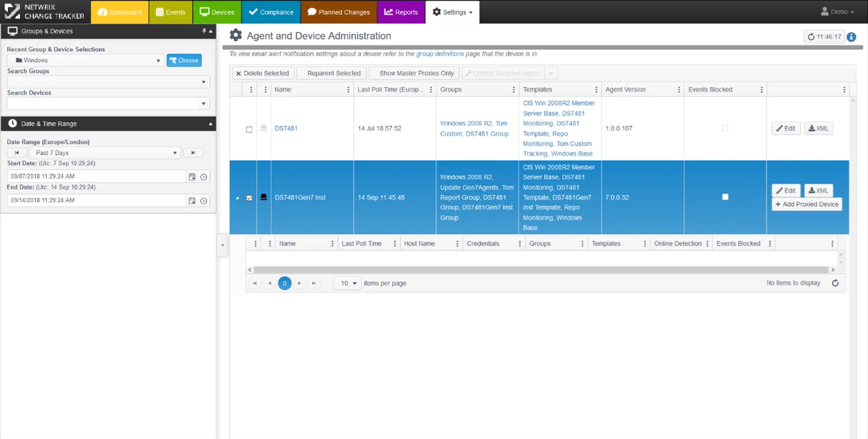Open the calendar picker for Start Date

[192, 176]
